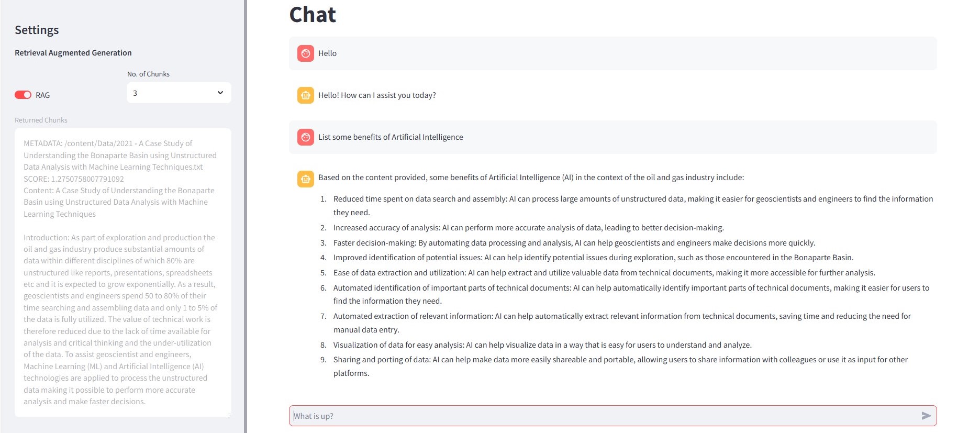Click the resize handle of the Returned Chunks box
The height and width of the screenshot is (433, 980).
pyautogui.click(x=229, y=415)
